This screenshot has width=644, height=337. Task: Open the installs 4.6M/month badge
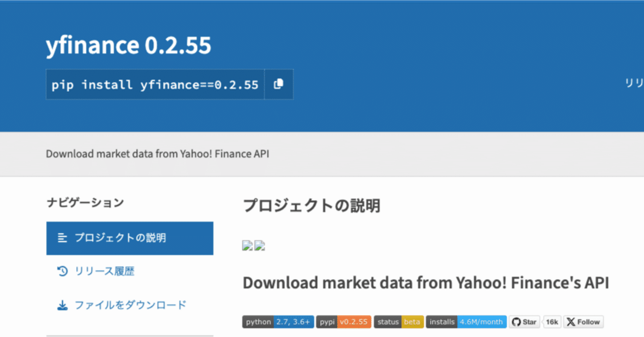[466, 321]
